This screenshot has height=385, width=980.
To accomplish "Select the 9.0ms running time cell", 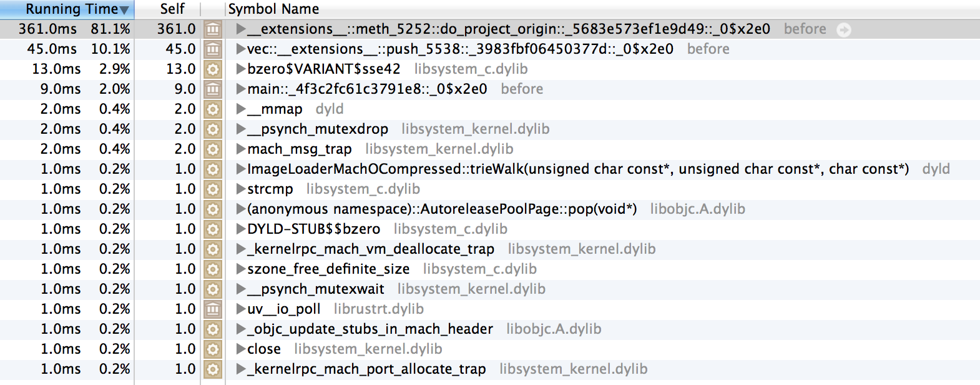I will 61,89.
